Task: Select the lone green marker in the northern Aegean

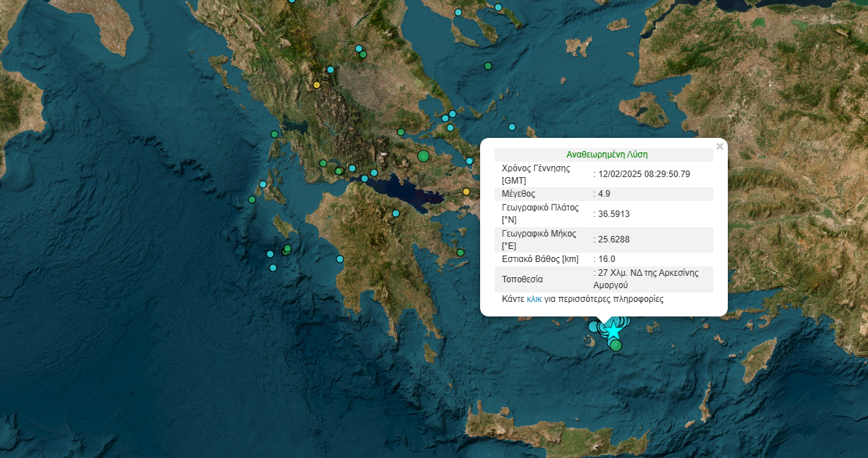Action: click(x=488, y=66)
